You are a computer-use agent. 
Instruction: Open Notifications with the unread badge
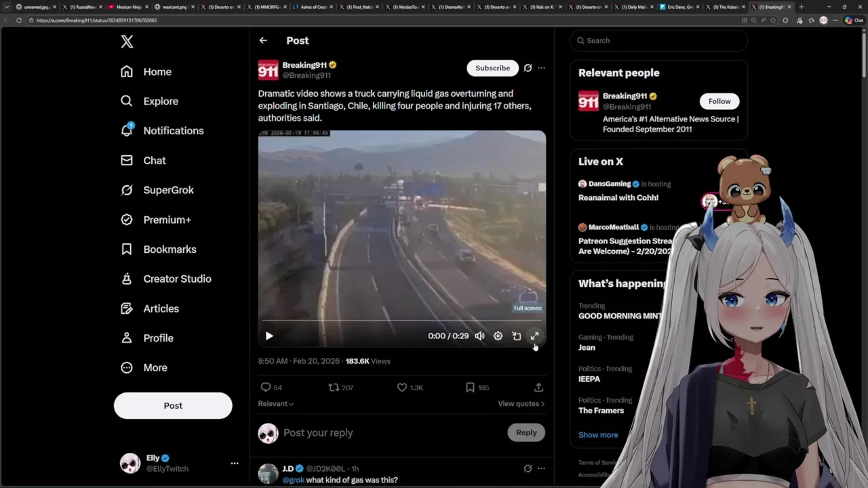point(161,131)
